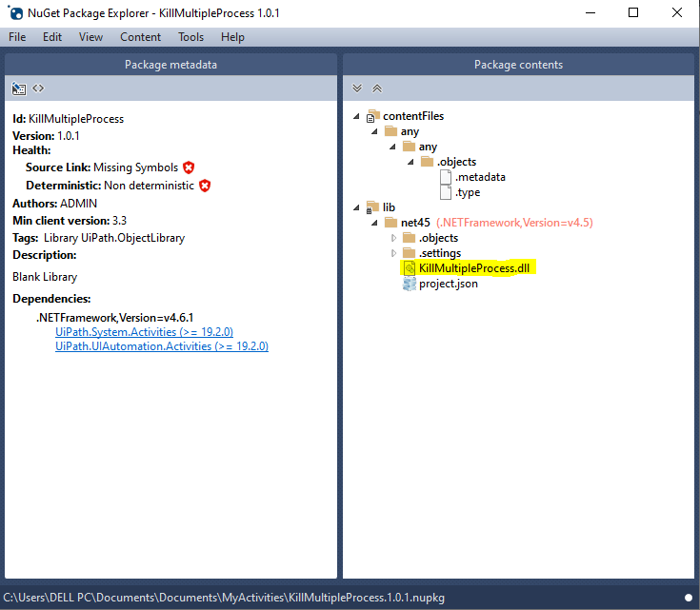Select KillMultipleProcess.dll in package contents
This screenshot has width=700, height=610.
point(474,268)
